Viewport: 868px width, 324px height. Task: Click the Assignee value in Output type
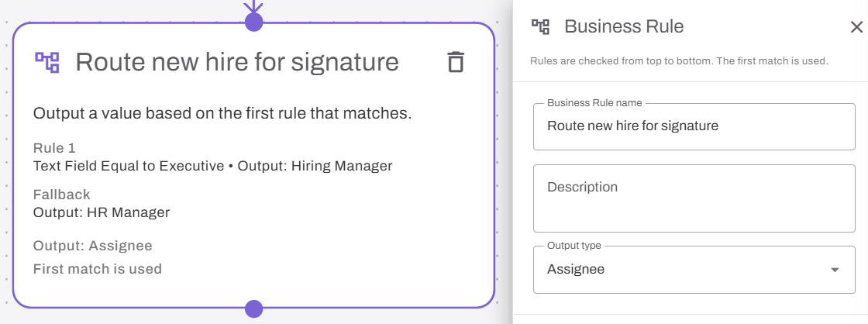576,270
